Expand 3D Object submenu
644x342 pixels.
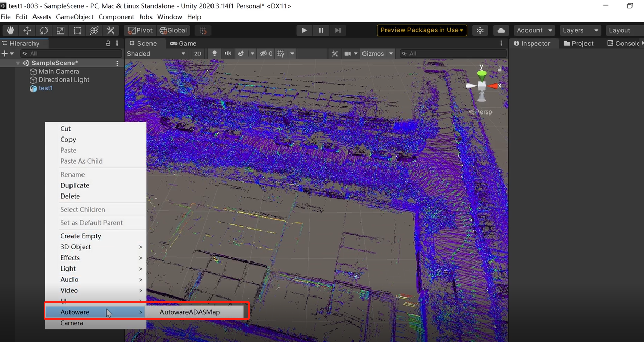(x=95, y=247)
